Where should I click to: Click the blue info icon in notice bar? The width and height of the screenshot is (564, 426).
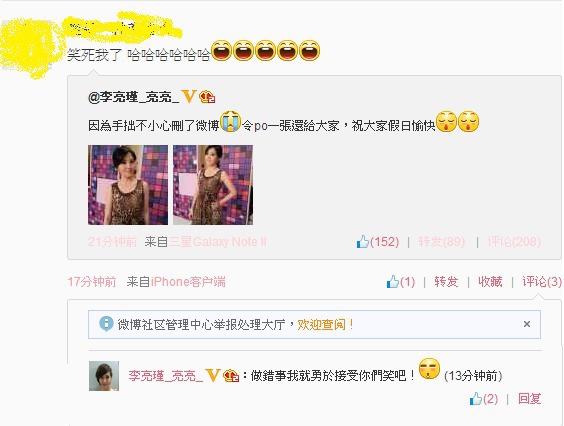tap(106, 324)
